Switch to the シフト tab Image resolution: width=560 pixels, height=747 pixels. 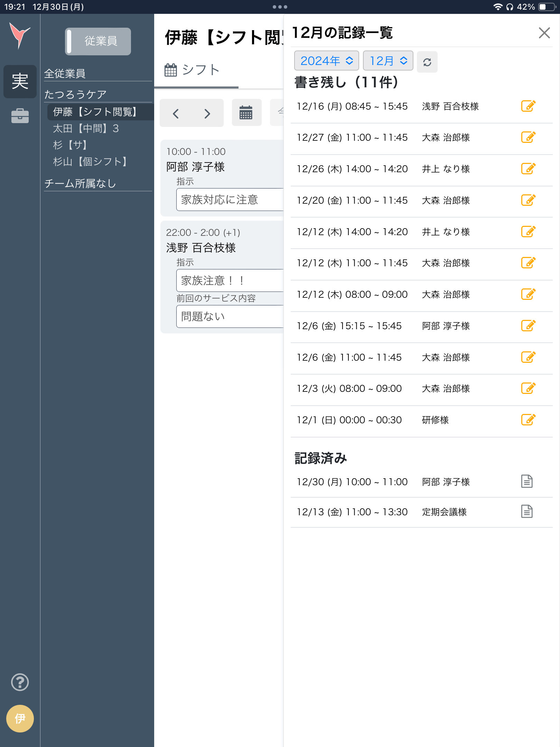(192, 69)
